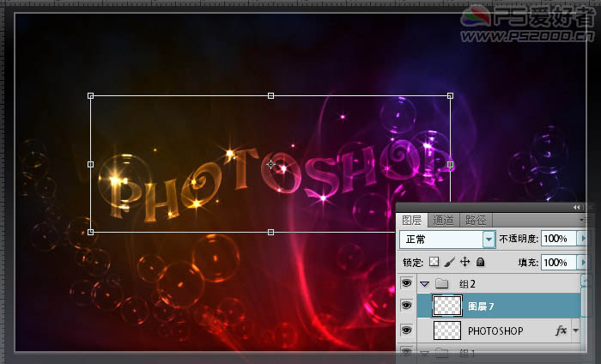Screen dimensions: 601x364
Task: Click the lock position move icon
Action: click(465, 262)
